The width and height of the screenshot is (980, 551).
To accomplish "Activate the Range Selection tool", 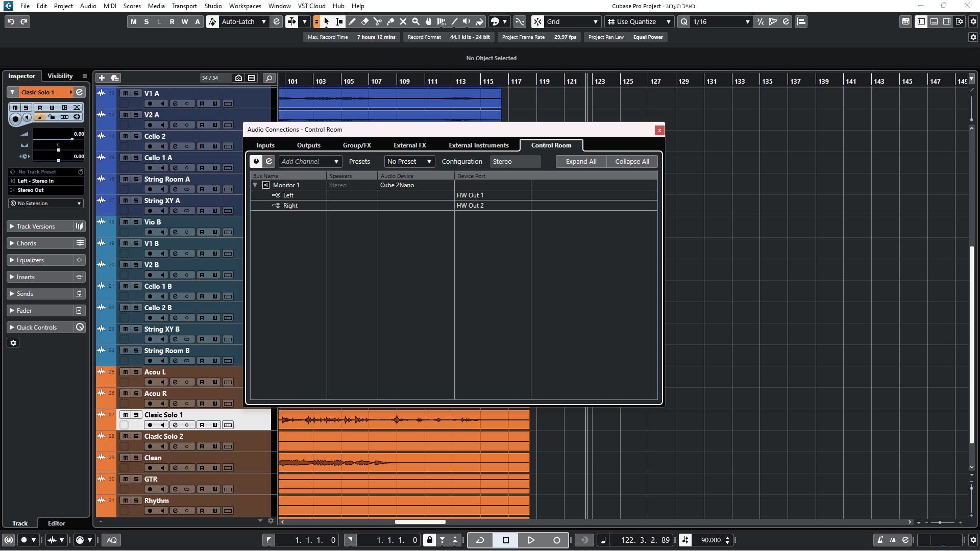I will coord(339,21).
